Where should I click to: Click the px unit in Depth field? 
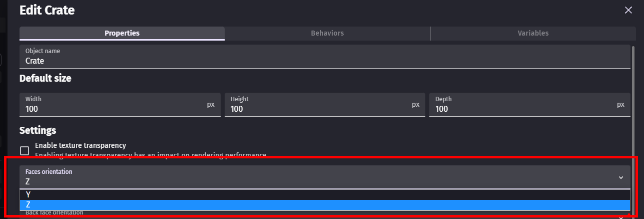[620, 105]
